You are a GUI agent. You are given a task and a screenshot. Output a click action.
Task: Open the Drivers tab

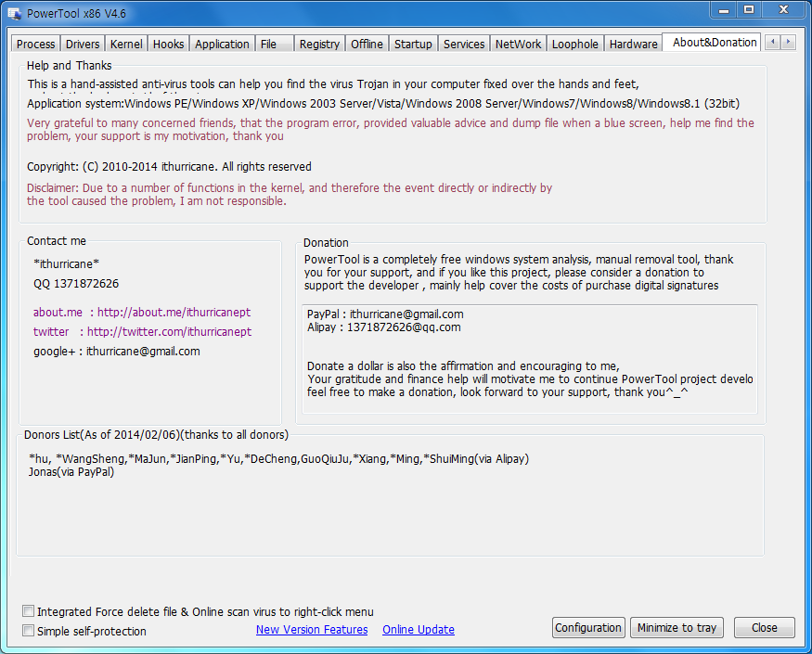(x=83, y=44)
